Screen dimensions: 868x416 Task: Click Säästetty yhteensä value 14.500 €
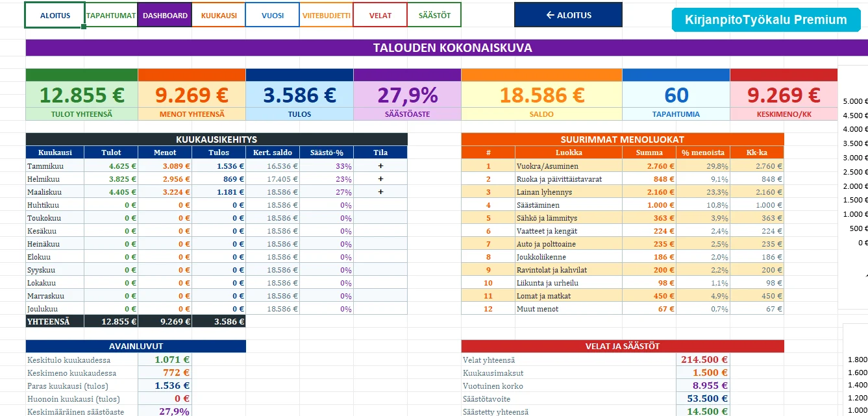pyautogui.click(x=703, y=411)
